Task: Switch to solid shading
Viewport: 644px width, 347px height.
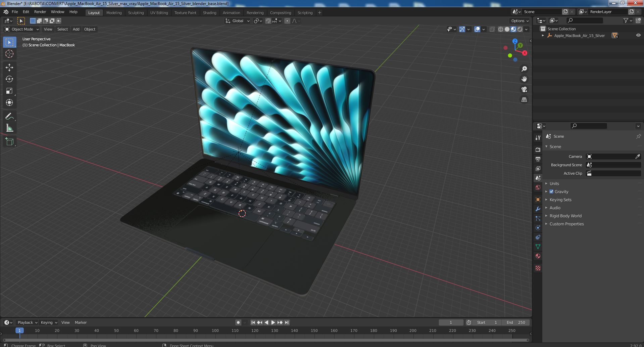Action: click(507, 29)
